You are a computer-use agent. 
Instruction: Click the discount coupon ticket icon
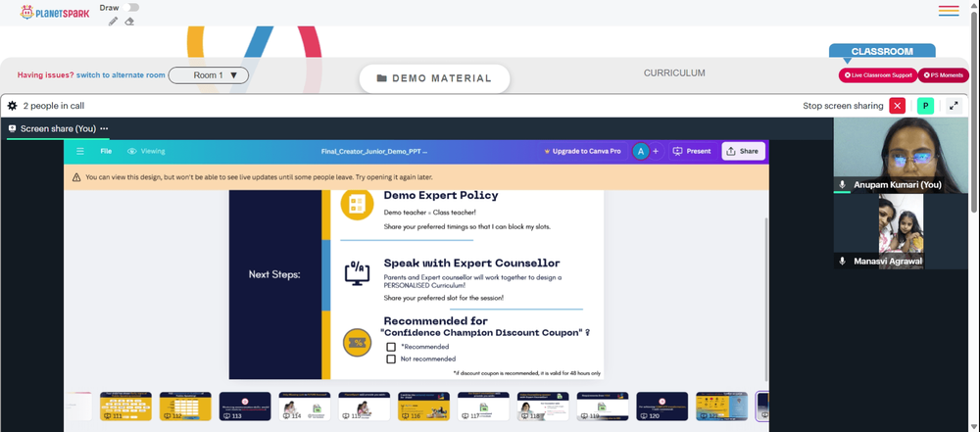coord(357,343)
